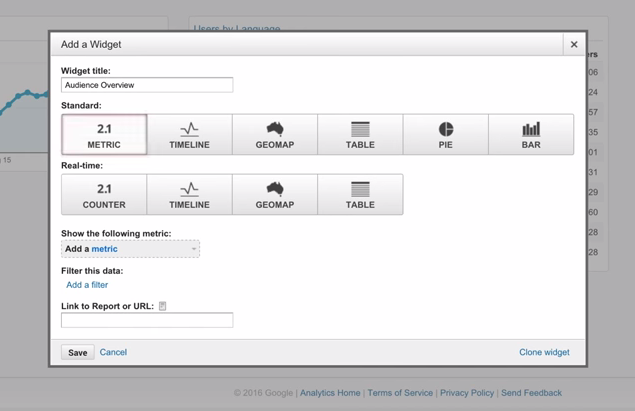Open the Add a metric dropdown
Image resolution: width=635 pixels, height=411 pixels.
tap(130, 249)
